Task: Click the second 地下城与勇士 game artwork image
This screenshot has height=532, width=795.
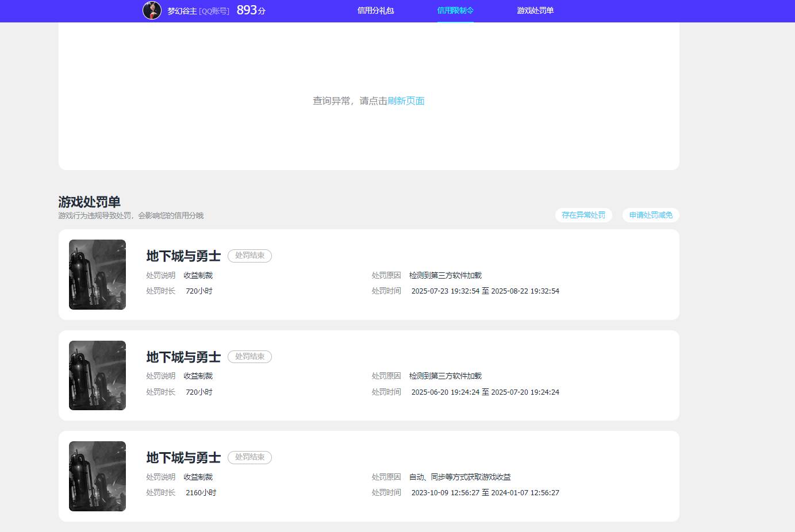Action: coord(97,375)
